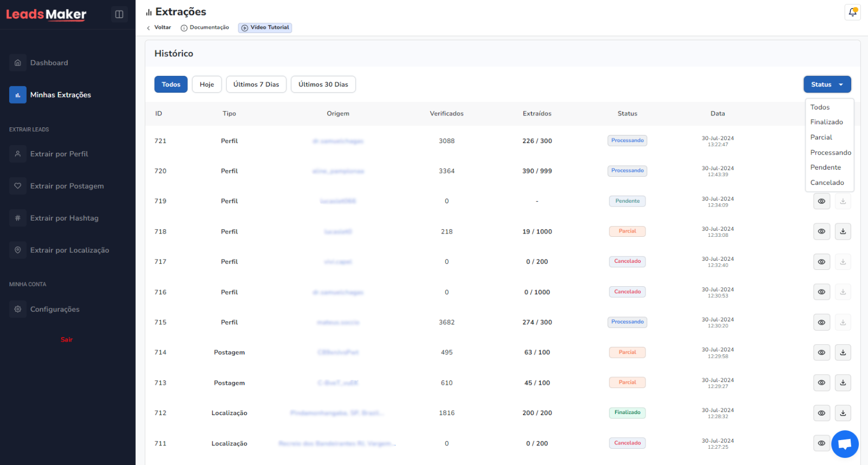
Task: Open the notifications bell
Action: point(853,12)
